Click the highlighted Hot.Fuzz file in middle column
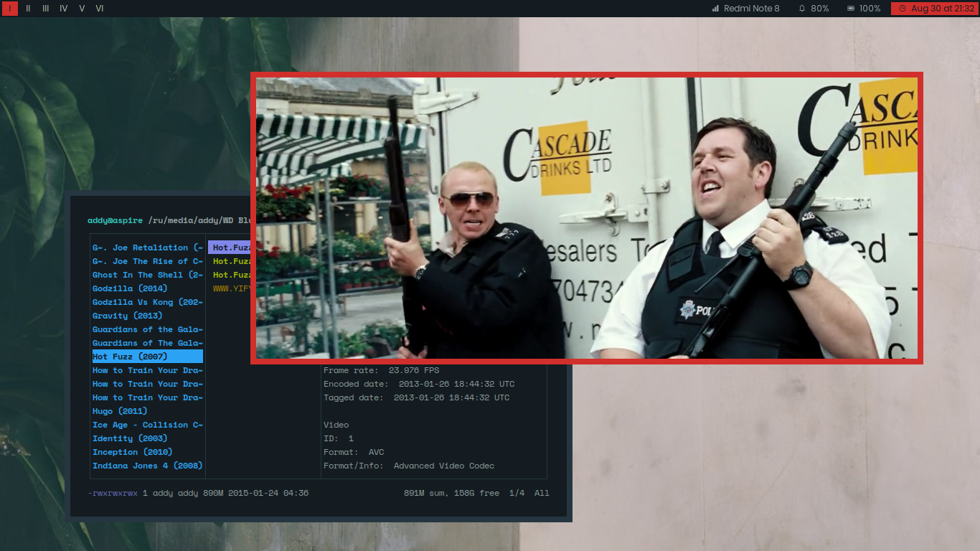 pos(230,248)
